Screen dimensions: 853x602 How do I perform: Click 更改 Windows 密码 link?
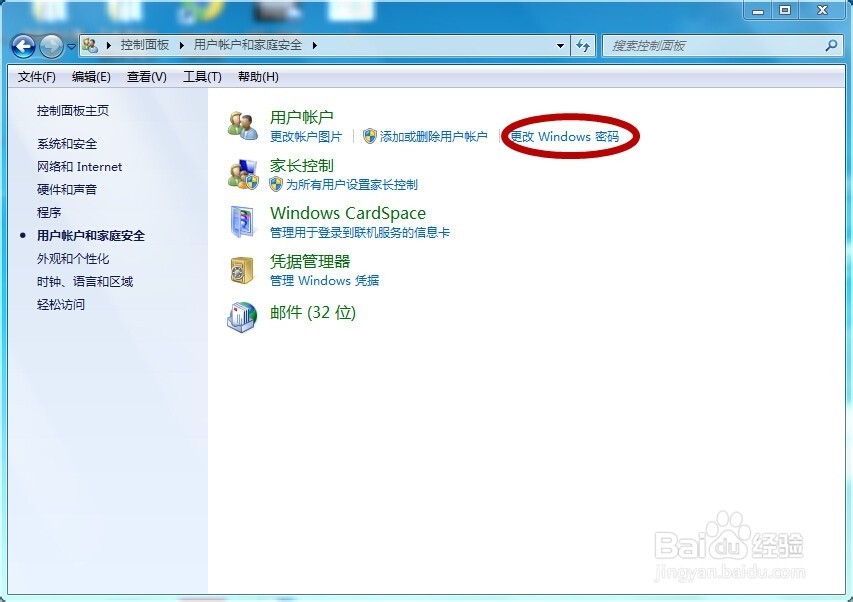(x=565, y=136)
